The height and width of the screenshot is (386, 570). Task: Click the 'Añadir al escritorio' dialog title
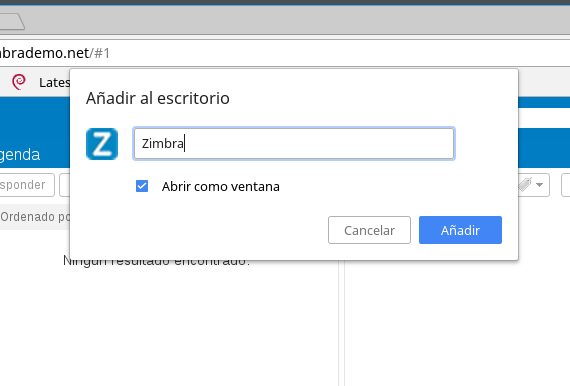tap(157, 98)
